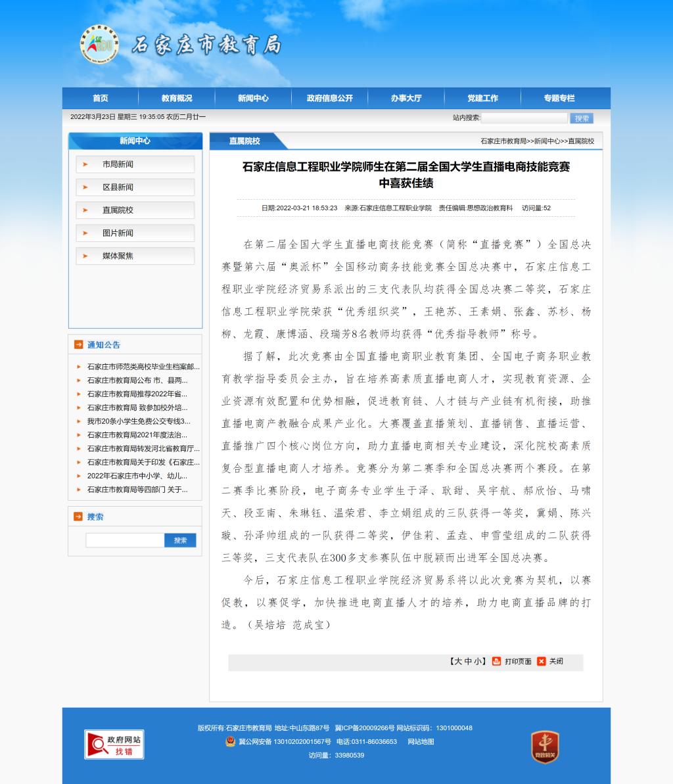
Task: Focus the sidebar search text box
Action: click(125, 540)
